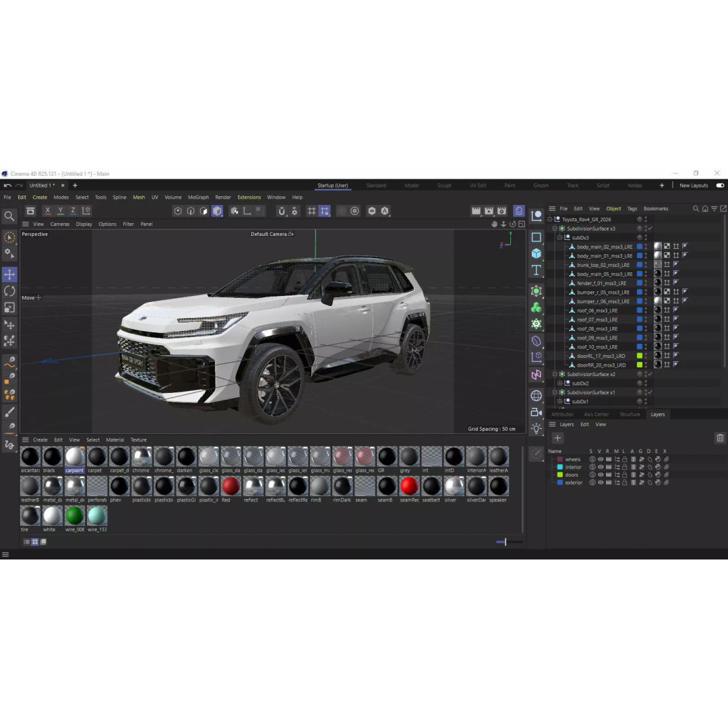Open a new project tab
Image resolution: width=728 pixels, height=728 pixels.
pos(75,185)
